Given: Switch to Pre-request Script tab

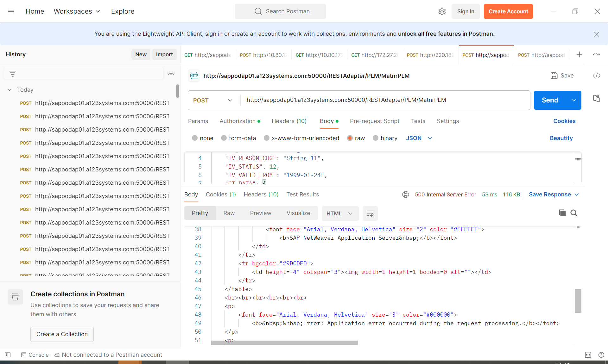Looking at the screenshot, I should click(374, 121).
